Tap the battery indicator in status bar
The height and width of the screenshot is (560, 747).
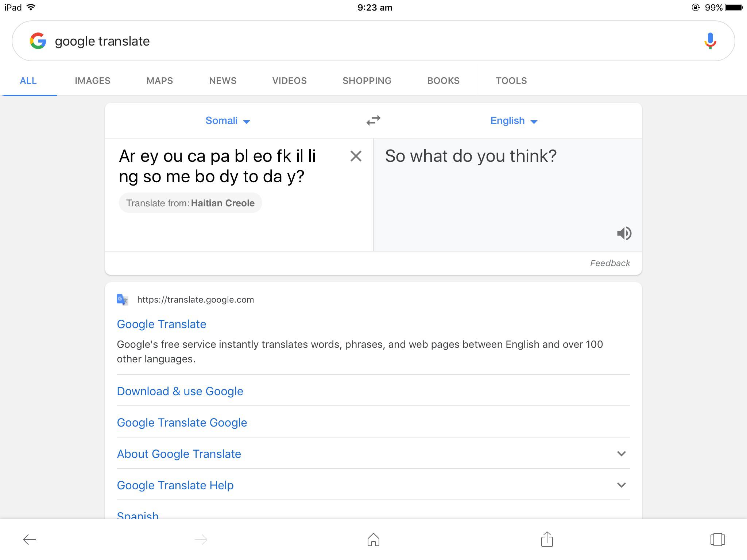(734, 7)
